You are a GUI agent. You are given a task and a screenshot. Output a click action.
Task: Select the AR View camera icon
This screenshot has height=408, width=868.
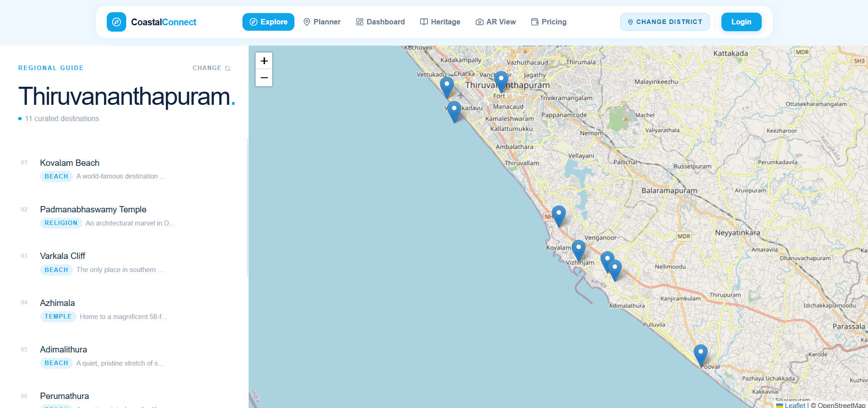[x=479, y=22]
